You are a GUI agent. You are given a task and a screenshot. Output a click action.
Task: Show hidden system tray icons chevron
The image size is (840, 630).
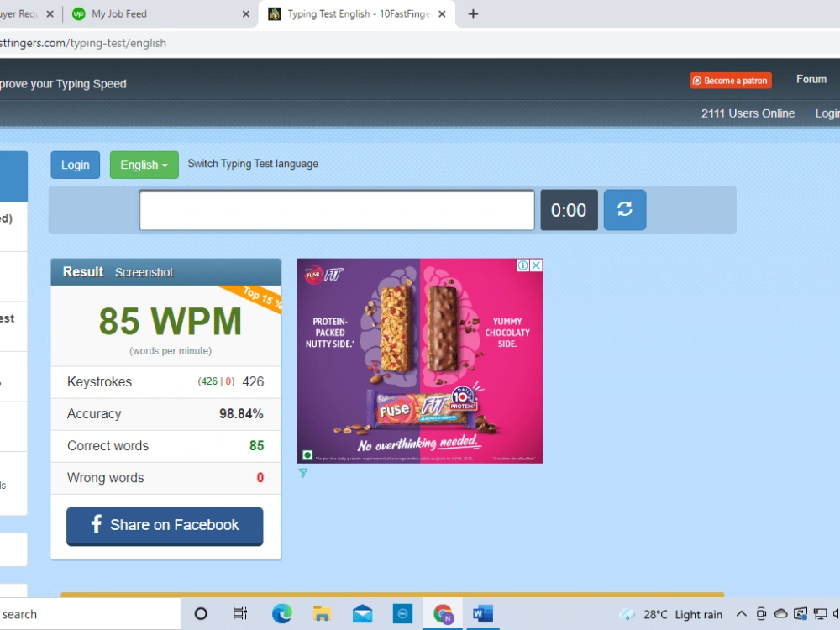pyautogui.click(x=741, y=614)
